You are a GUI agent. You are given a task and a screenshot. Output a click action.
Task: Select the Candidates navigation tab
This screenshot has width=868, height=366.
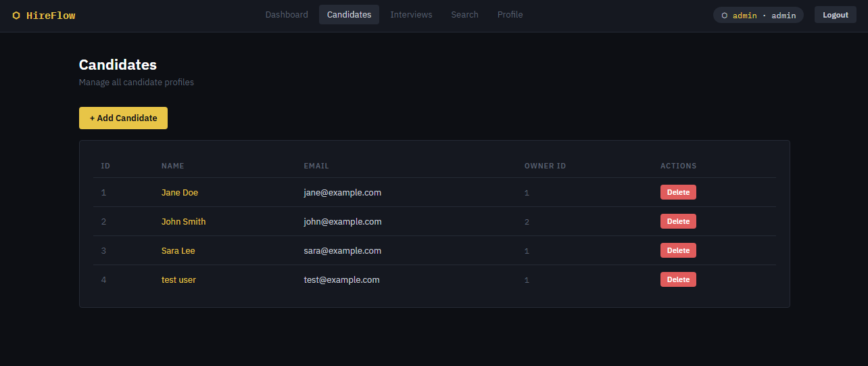[349, 15]
